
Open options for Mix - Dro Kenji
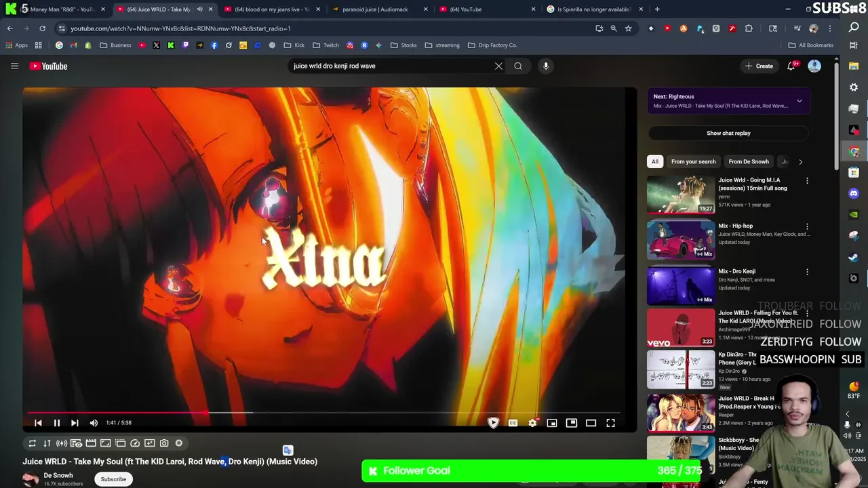click(807, 272)
